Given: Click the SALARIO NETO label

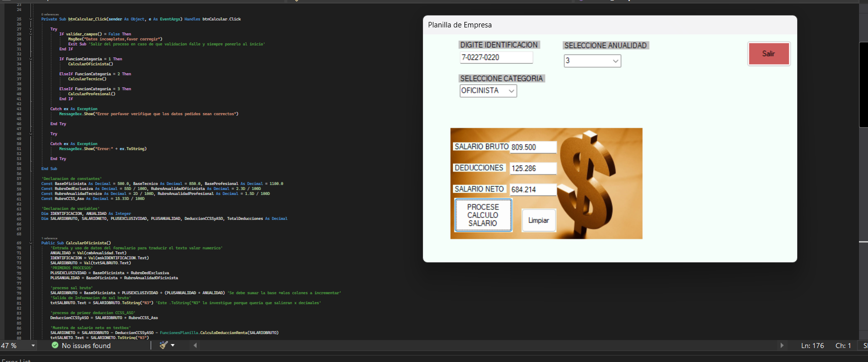Looking at the screenshot, I should coord(479,189).
